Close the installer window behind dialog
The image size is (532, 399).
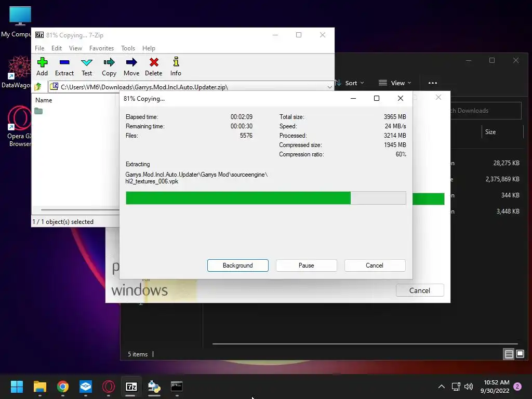[x=438, y=97]
